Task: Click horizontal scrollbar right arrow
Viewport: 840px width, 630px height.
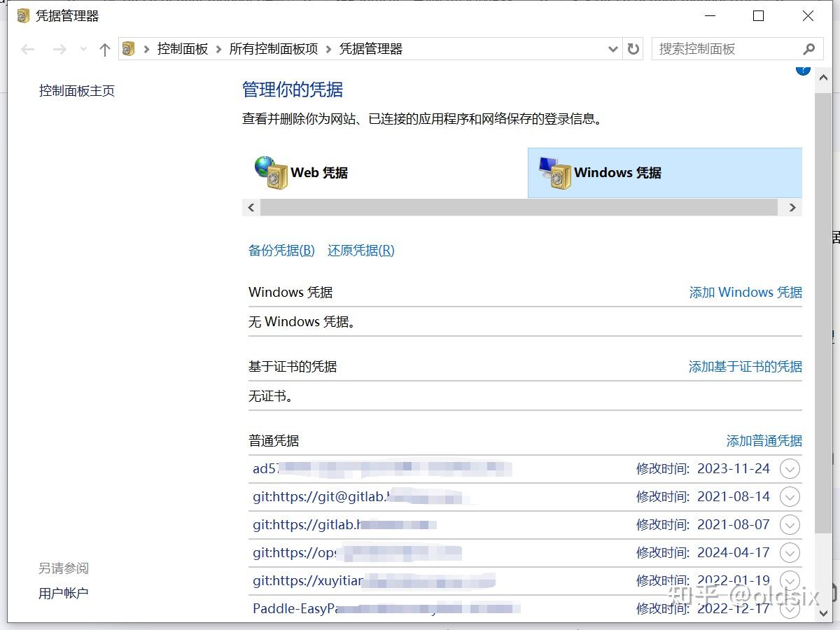Action: [x=792, y=207]
